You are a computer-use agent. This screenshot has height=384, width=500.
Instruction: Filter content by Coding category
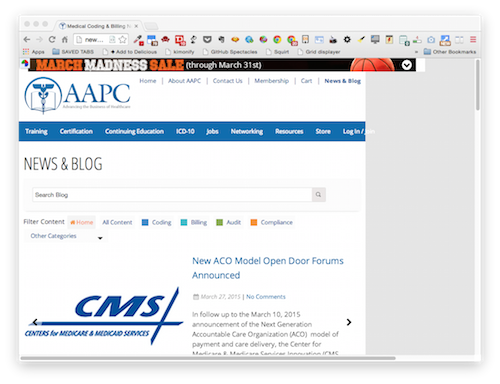[156, 222]
